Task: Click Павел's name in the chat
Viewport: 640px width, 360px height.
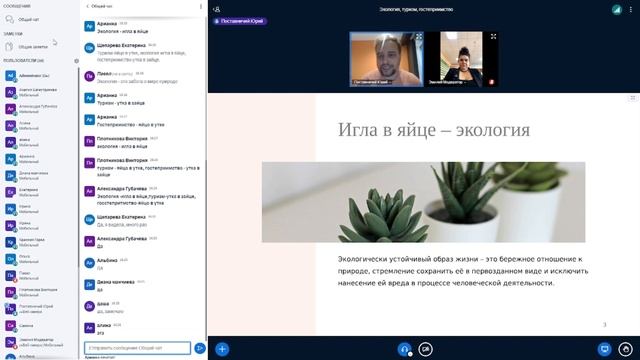Action: pos(104,74)
